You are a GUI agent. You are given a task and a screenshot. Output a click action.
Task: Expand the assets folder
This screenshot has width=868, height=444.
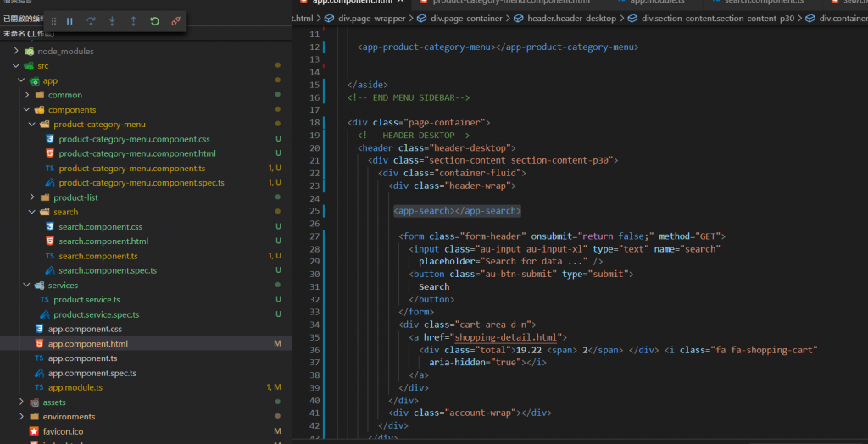tap(21, 402)
